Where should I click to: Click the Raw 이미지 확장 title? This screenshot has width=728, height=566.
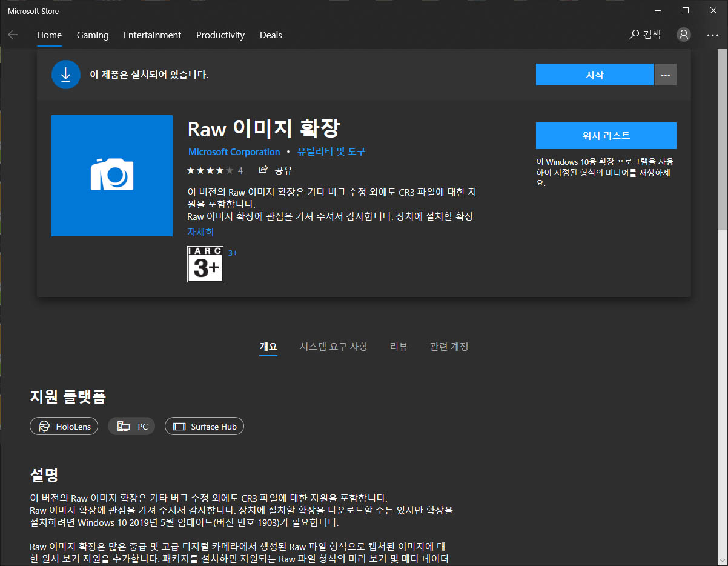pos(264,128)
